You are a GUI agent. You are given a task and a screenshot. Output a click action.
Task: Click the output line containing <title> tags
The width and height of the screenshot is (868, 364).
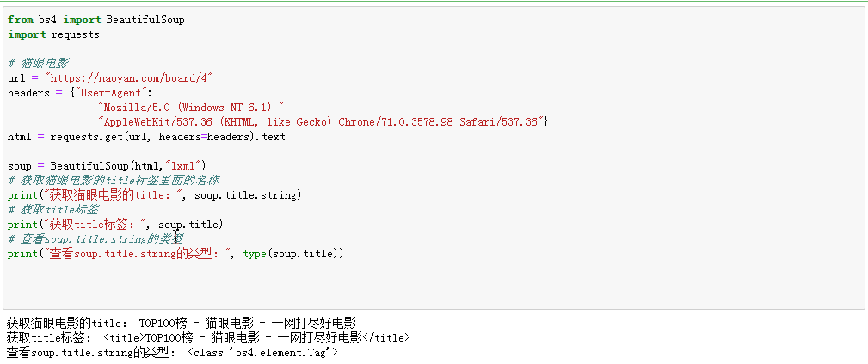[x=208, y=337]
